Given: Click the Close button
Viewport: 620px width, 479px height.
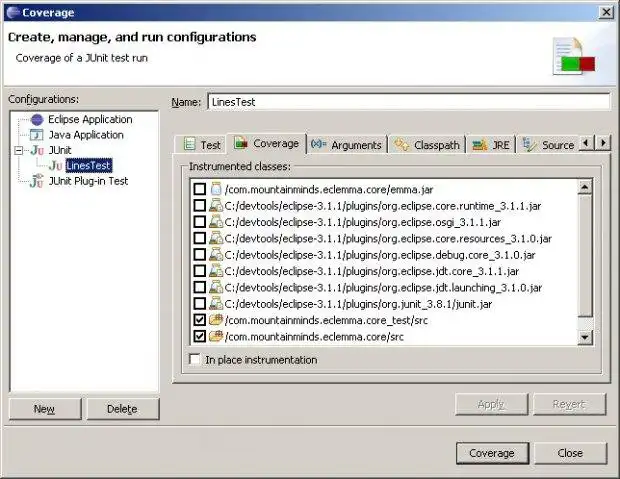Looking at the screenshot, I should tap(570, 453).
